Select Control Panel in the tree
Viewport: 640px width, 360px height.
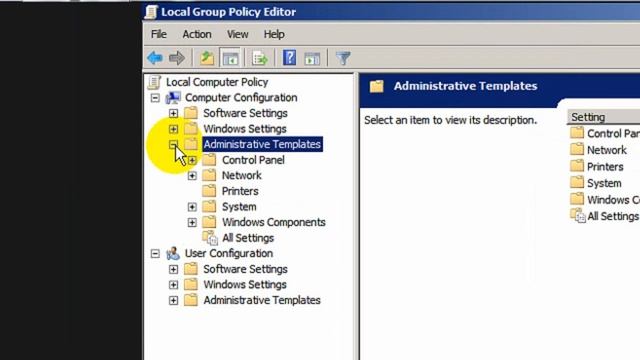coord(253,160)
